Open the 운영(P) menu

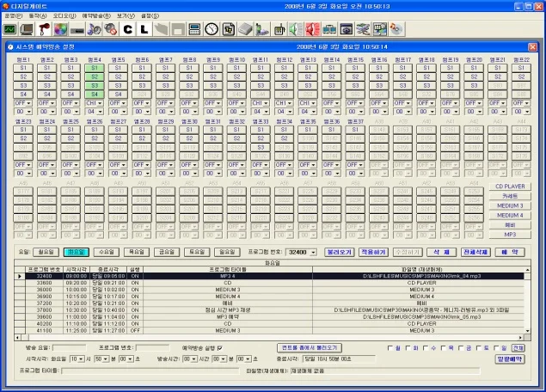(13, 15)
